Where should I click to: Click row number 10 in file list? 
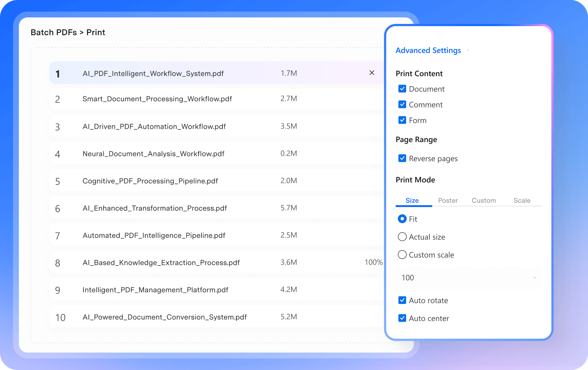point(60,318)
